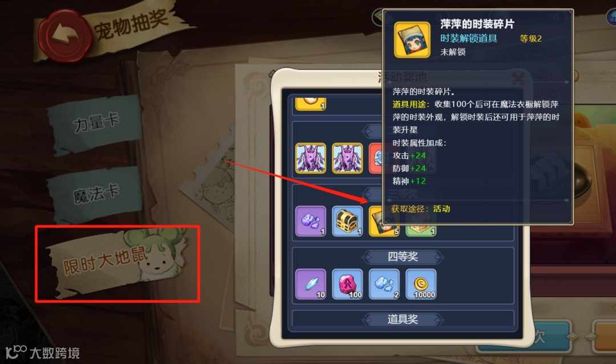Click the golden treasure chest reward icon
Image resolution: width=616 pixels, height=364 pixels.
click(x=347, y=221)
